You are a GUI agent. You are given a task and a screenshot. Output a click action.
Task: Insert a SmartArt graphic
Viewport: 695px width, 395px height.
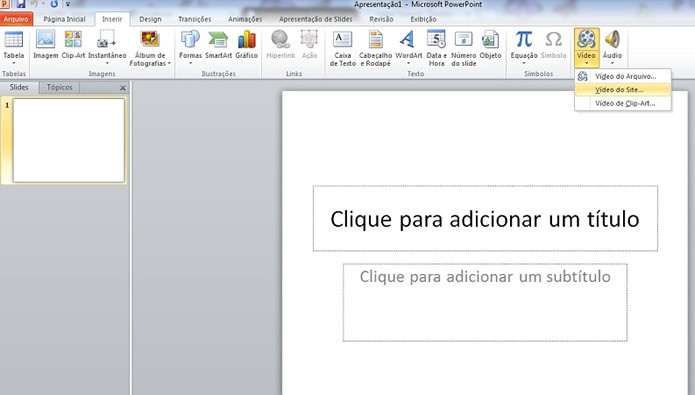click(219, 44)
